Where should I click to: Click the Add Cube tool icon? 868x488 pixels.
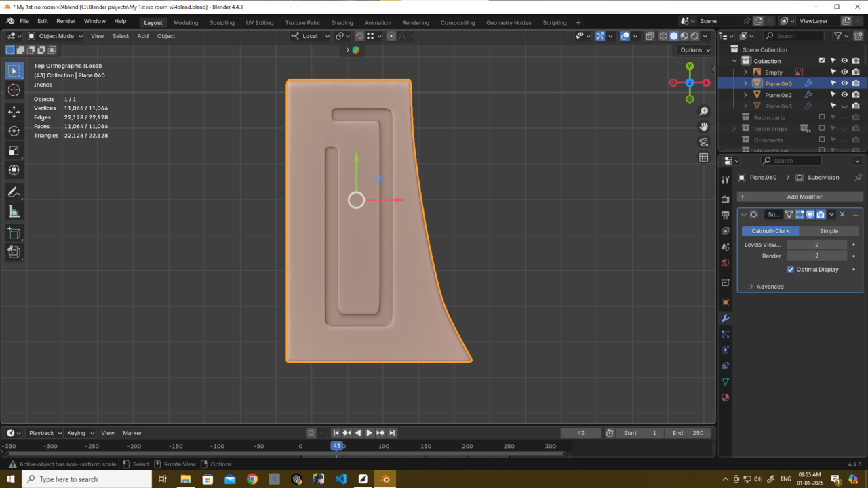14,233
